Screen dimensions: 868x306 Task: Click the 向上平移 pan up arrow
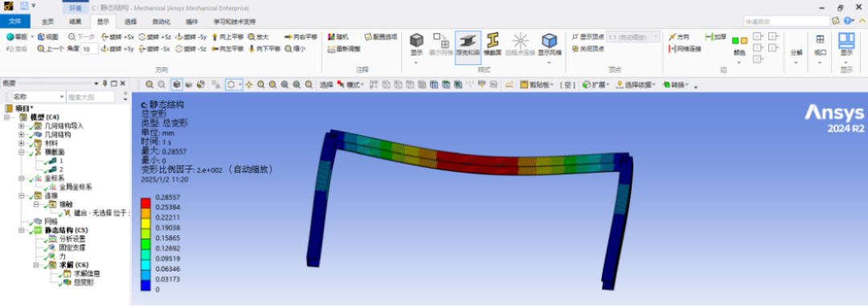click(227, 36)
